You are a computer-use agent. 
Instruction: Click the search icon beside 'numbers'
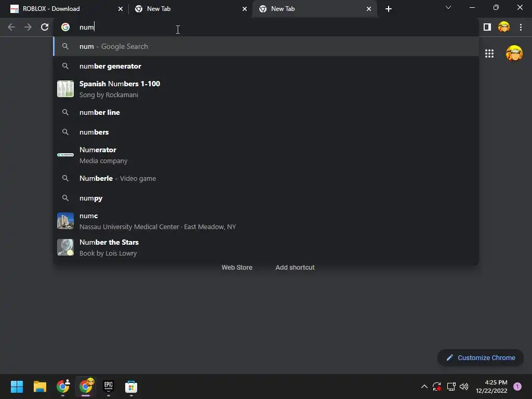pyautogui.click(x=65, y=132)
